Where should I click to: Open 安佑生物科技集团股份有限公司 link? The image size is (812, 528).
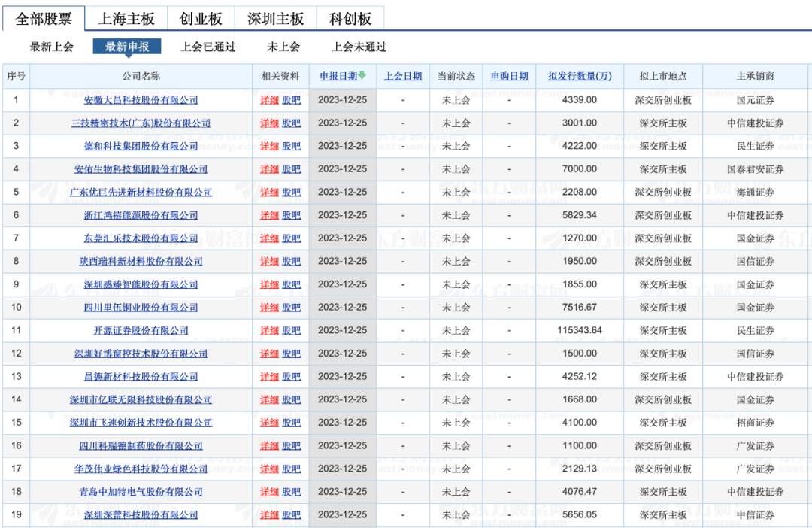[141, 169]
